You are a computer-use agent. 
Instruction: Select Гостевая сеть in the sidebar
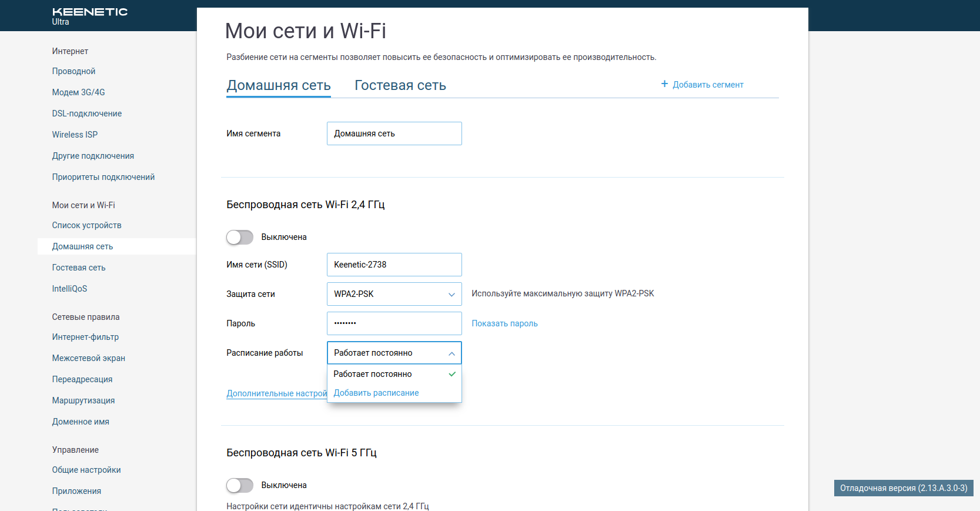tap(79, 268)
